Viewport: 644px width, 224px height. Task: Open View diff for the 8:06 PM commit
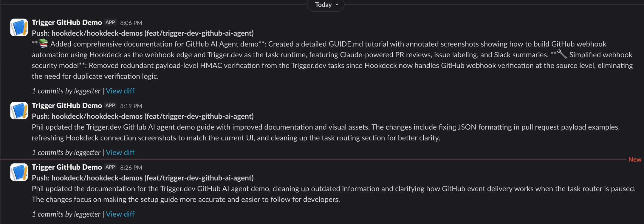point(120,91)
